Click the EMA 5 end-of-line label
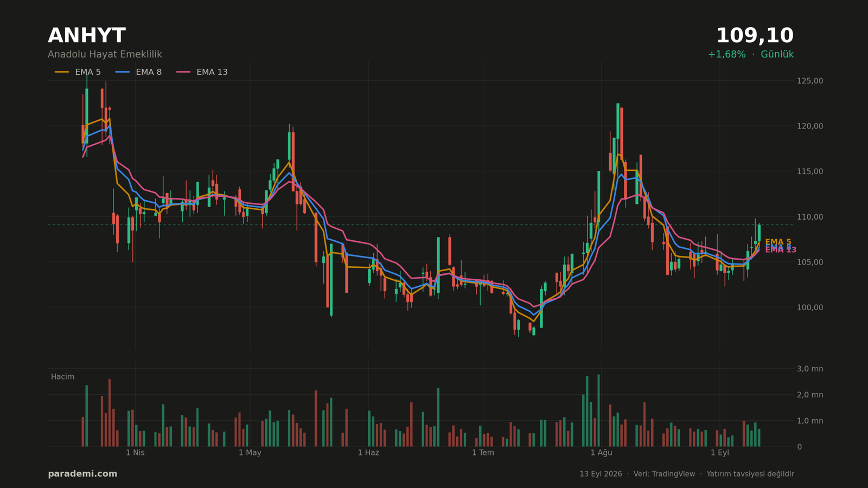The height and width of the screenshot is (488, 868). tap(778, 242)
